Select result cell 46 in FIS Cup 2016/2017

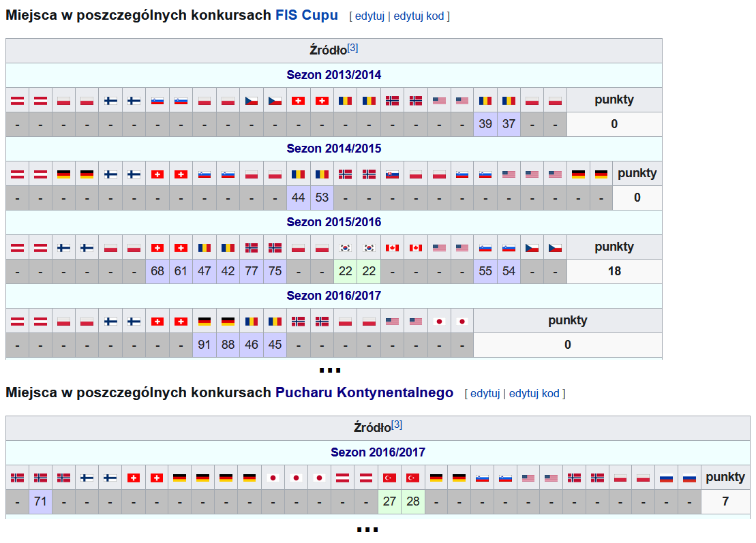(251, 345)
